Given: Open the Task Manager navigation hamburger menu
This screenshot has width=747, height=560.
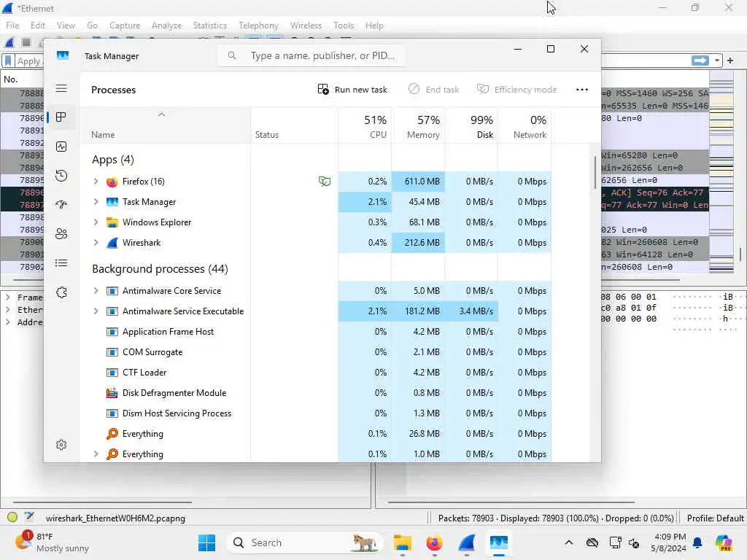Looking at the screenshot, I should coord(61,88).
